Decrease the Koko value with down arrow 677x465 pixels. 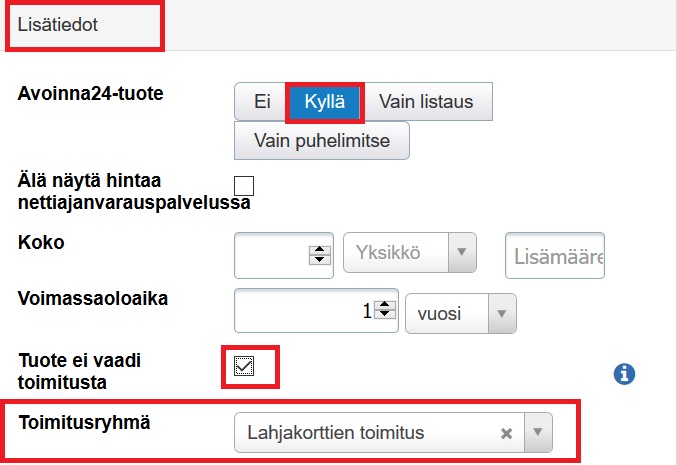click(319, 260)
